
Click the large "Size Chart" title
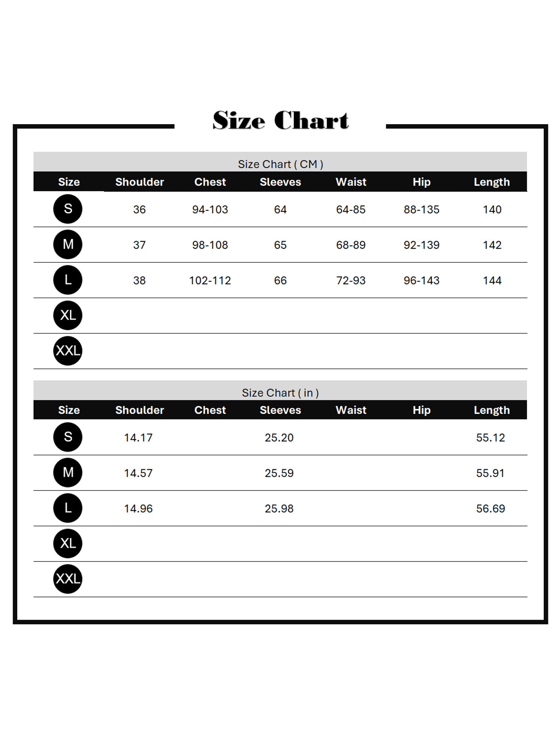280,120
